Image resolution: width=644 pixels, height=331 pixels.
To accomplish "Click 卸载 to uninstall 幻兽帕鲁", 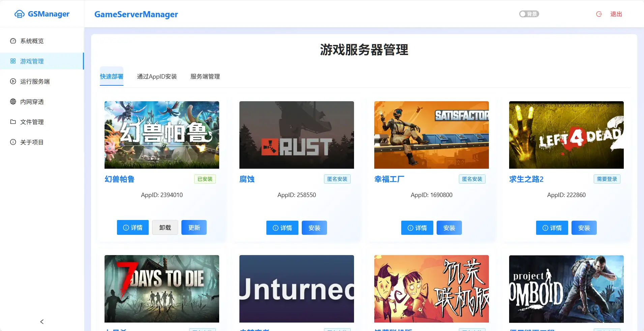I will (x=165, y=227).
